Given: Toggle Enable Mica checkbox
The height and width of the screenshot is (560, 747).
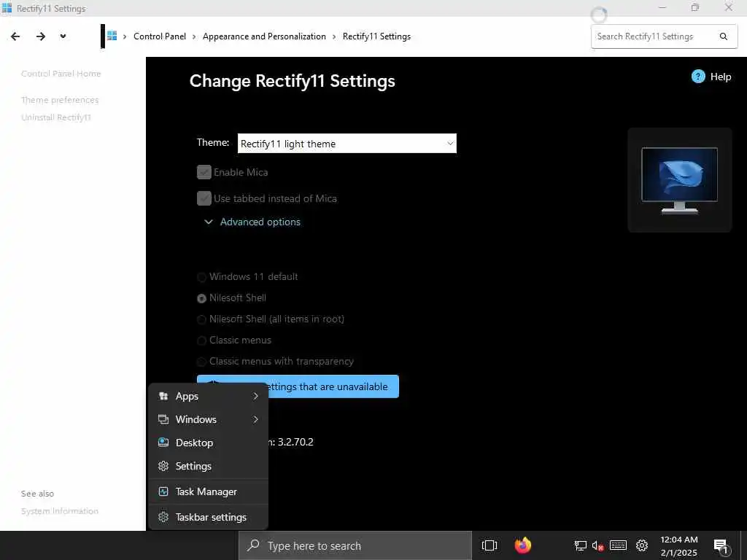Looking at the screenshot, I should (x=204, y=172).
